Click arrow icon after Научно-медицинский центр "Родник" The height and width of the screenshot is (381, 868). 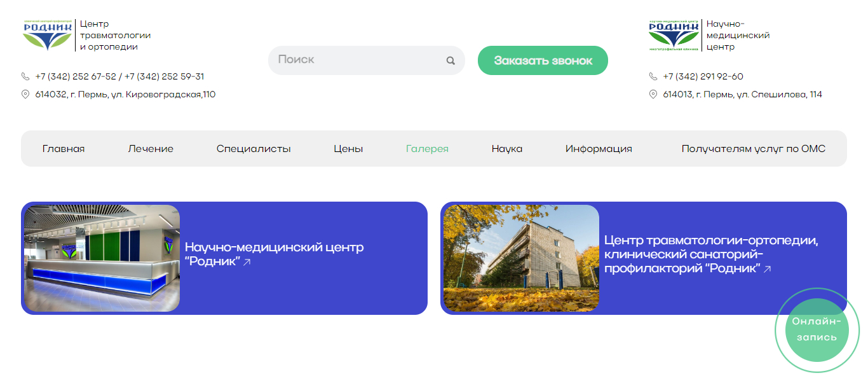click(247, 262)
